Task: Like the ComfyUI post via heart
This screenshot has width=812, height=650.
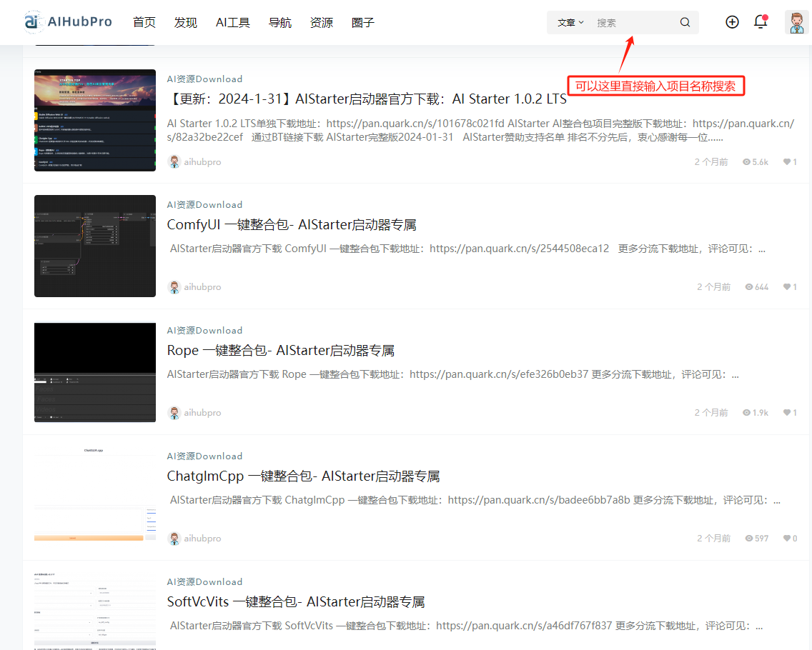Action: (x=786, y=286)
